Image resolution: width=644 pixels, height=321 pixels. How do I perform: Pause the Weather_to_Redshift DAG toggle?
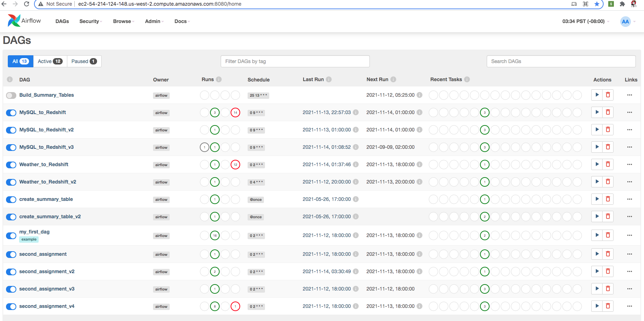(11, 165)
